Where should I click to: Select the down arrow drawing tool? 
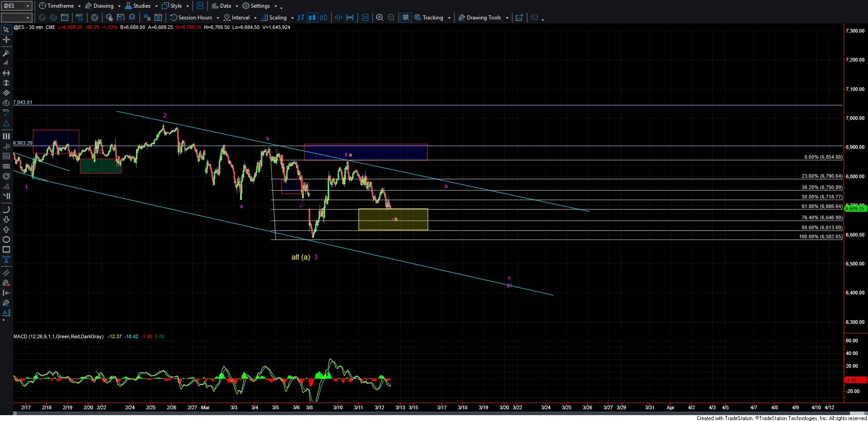coord(6,220)
